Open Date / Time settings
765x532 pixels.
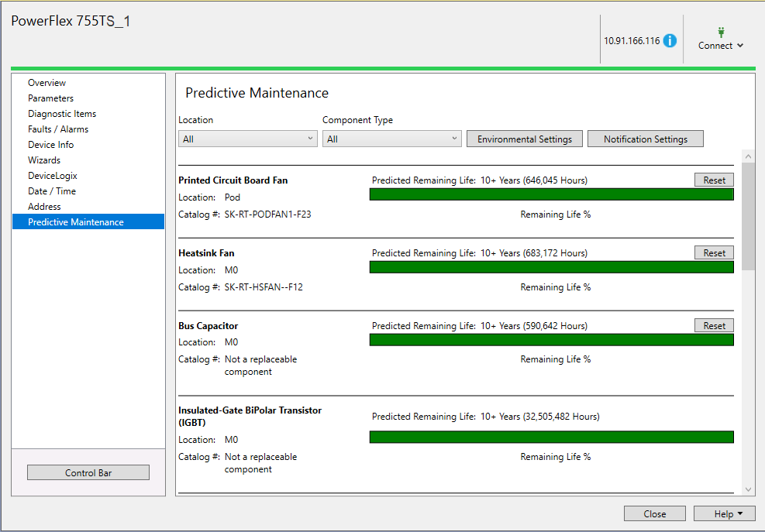88,191
